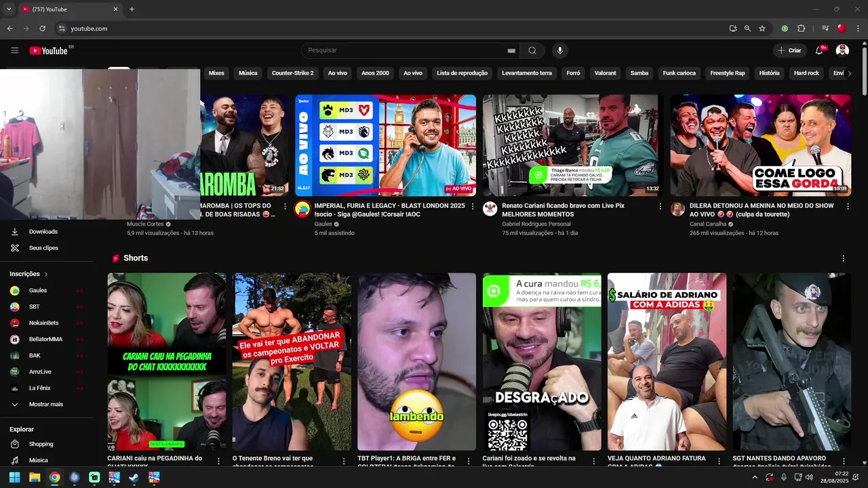Open the Gaules BLAST London live thumbnail

[x=385, y=145]
